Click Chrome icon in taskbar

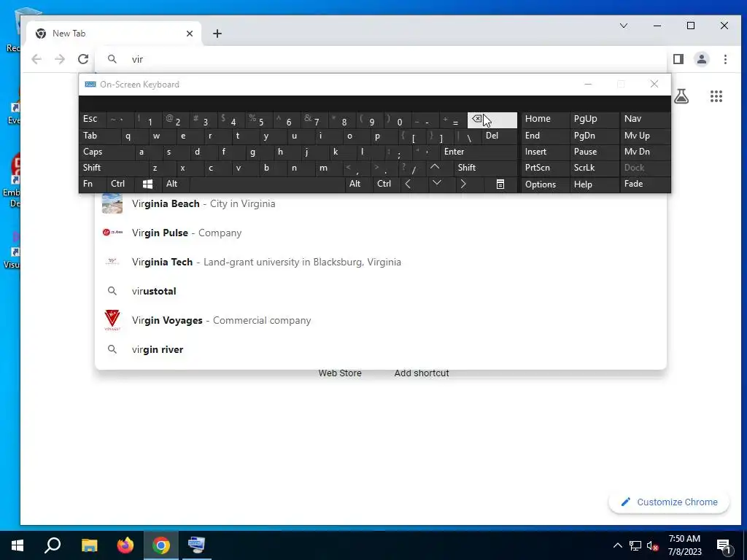(161, 545)
